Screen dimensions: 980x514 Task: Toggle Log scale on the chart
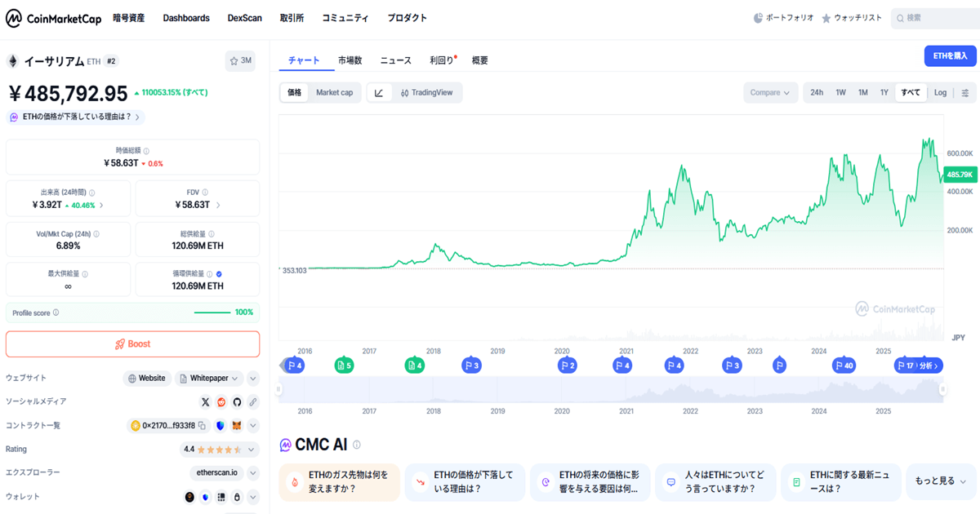[x=940, y=93]
